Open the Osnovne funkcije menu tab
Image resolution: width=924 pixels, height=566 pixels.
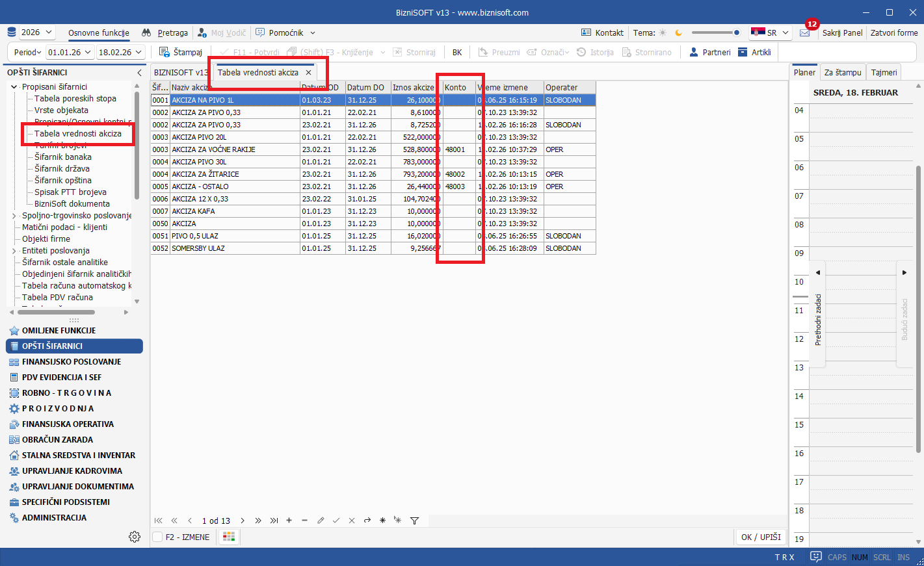click(x=99, y=32)
